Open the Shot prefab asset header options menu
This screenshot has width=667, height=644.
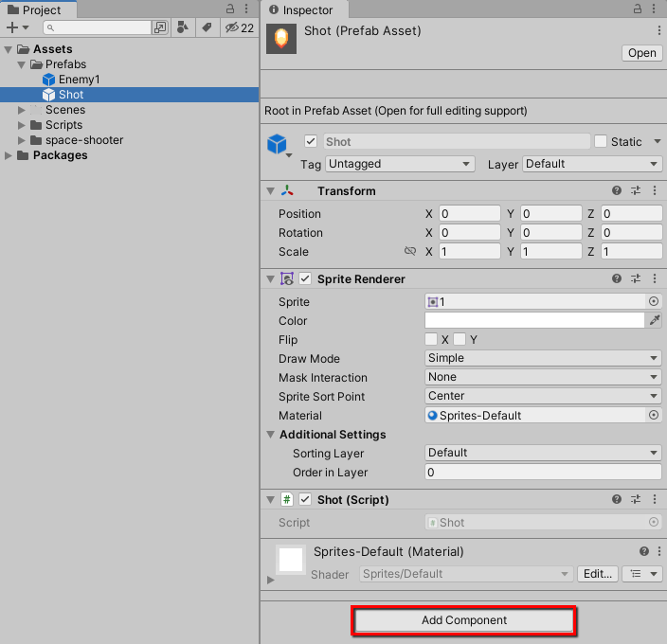[658, 30]
